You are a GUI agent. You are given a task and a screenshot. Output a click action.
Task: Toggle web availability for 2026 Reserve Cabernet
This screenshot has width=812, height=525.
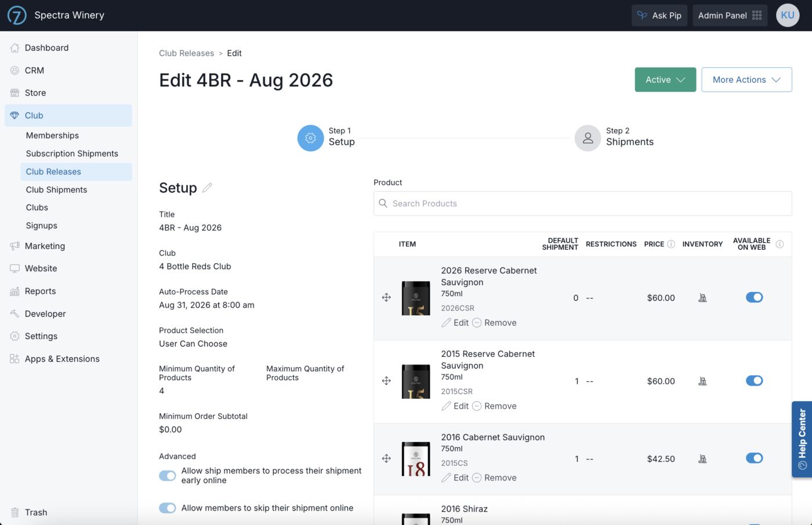[755, 297]
